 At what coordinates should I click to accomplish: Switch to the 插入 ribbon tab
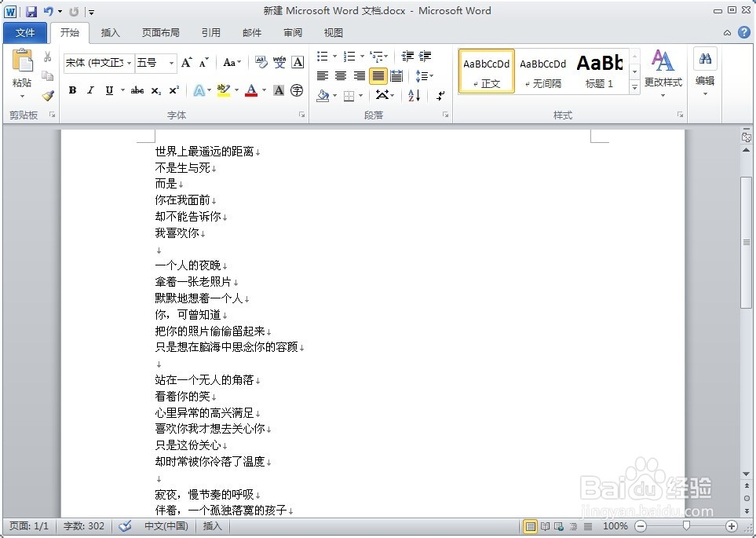tap(109, 32)
